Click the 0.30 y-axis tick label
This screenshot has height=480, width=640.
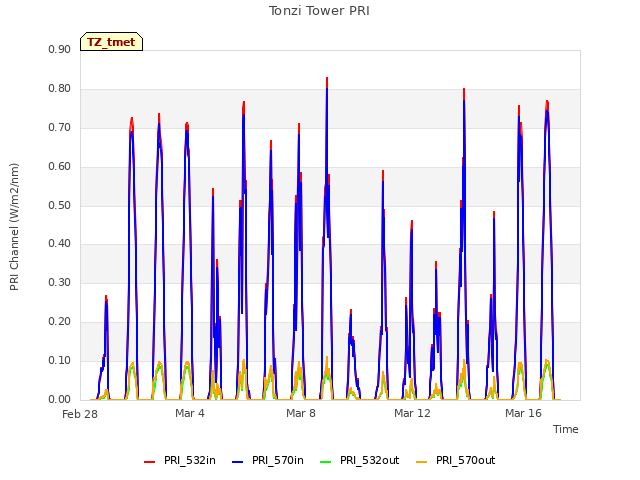coord(60,282)
